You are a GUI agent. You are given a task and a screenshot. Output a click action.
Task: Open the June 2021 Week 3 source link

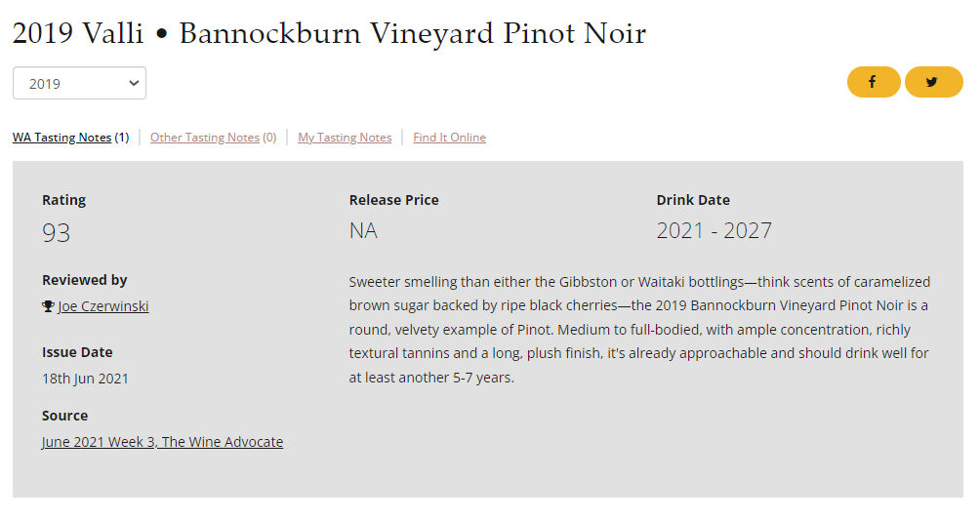pos(162,442)
